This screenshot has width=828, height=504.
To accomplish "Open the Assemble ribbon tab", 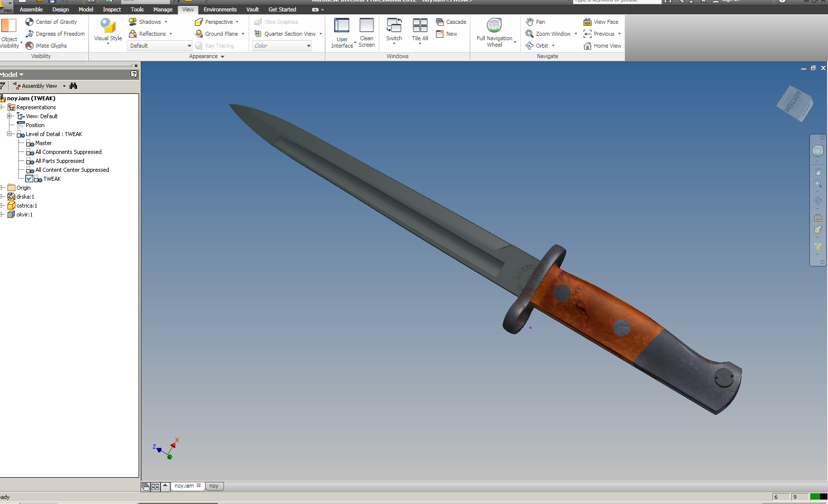I will pos(31,9).
